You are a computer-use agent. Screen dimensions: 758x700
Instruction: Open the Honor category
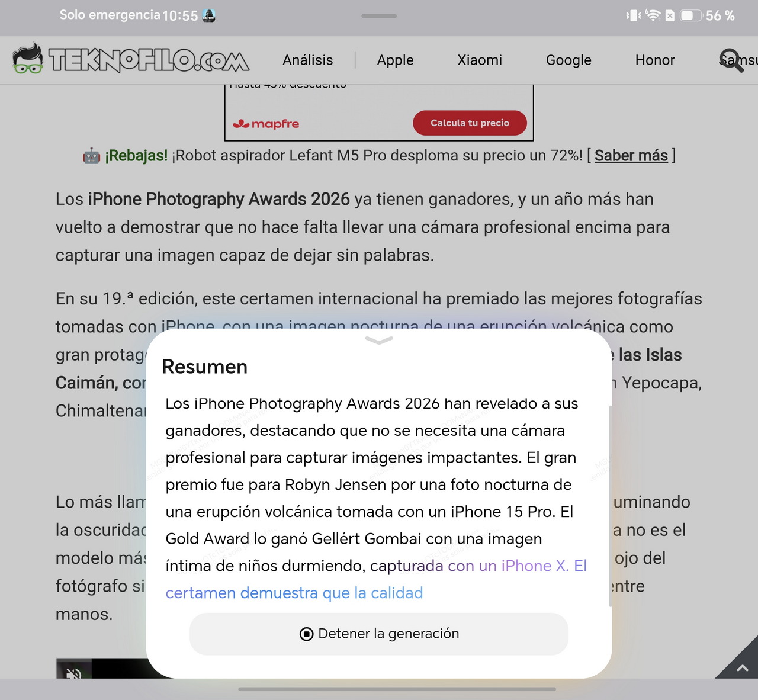(x=655, y=60)
